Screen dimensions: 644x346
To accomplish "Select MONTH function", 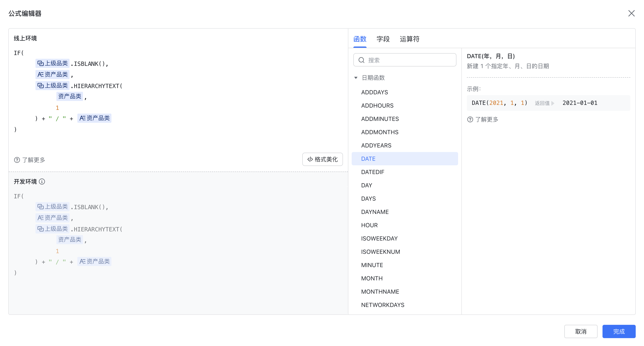I will pyautogui.click(x=405, y=278).
